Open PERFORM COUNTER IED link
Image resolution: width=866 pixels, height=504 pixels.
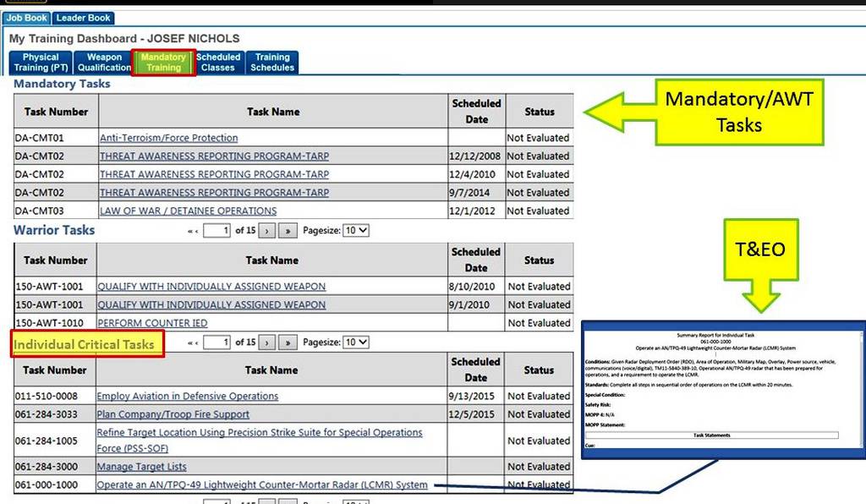(x=152, y=323)
